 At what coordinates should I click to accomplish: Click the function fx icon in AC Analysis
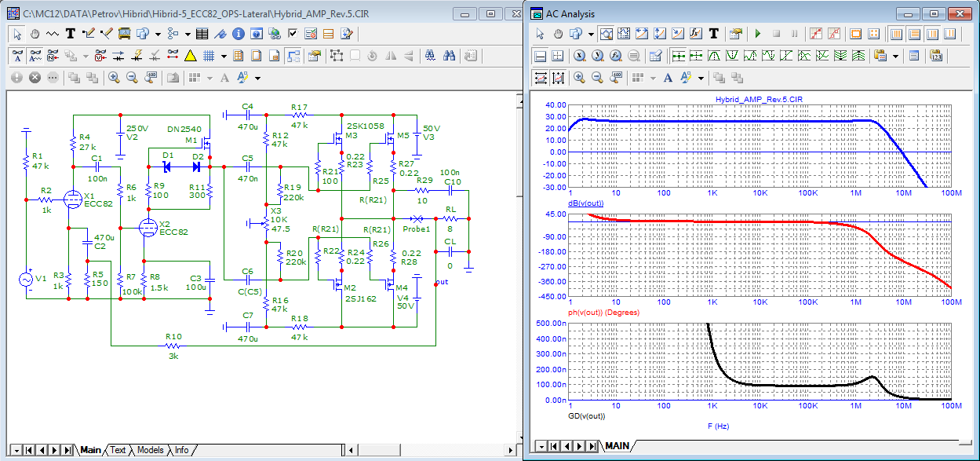click(x=695, y=34)
